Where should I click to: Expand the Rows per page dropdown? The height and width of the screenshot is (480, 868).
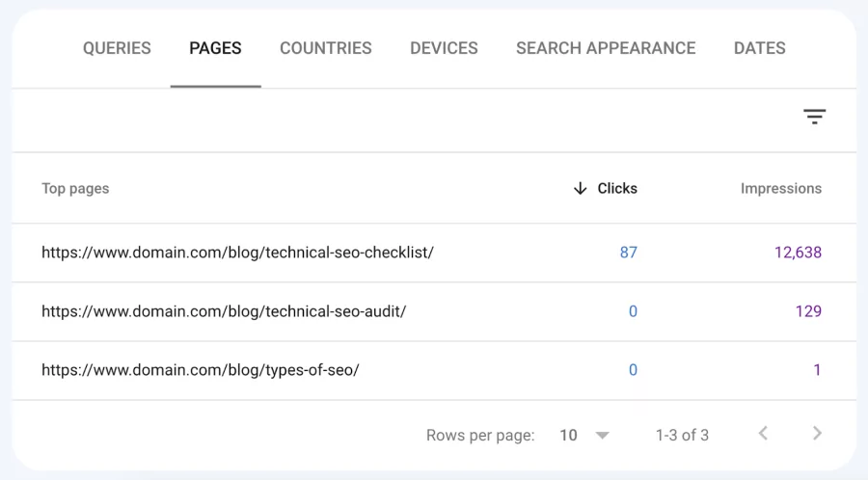pos(603,436)
